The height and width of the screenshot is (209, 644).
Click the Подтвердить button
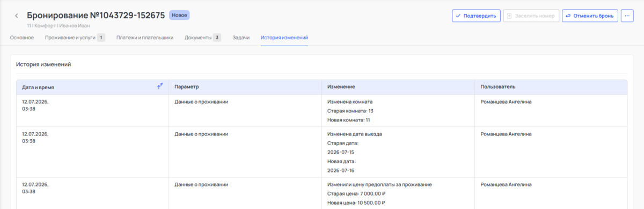pyautogui.click(x=477, y=16)
